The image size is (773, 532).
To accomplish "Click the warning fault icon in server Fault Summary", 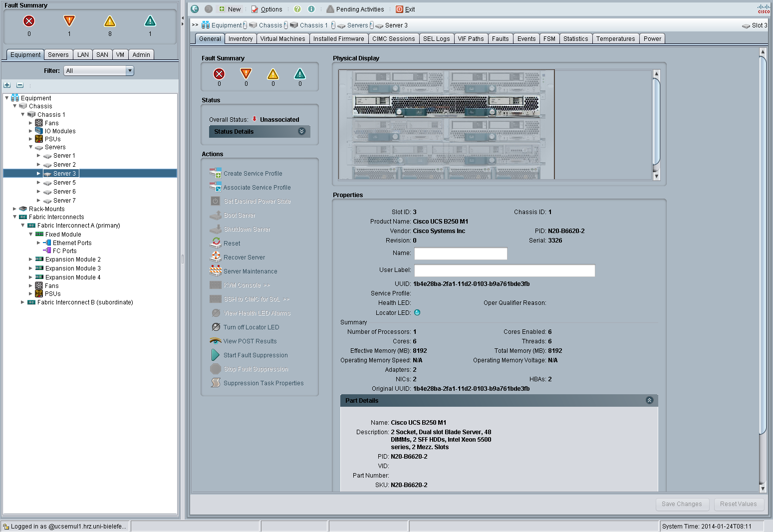I will click(300, 74).
